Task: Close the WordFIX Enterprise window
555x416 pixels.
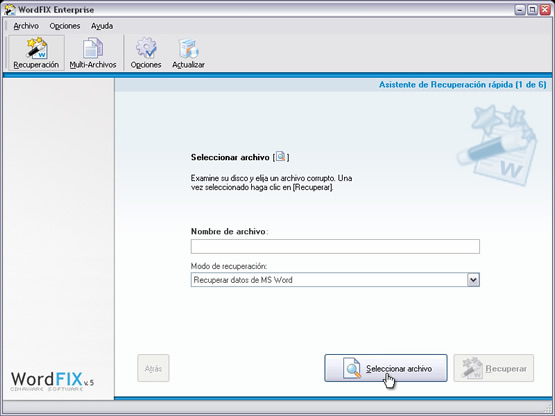Action: point(545,10)
